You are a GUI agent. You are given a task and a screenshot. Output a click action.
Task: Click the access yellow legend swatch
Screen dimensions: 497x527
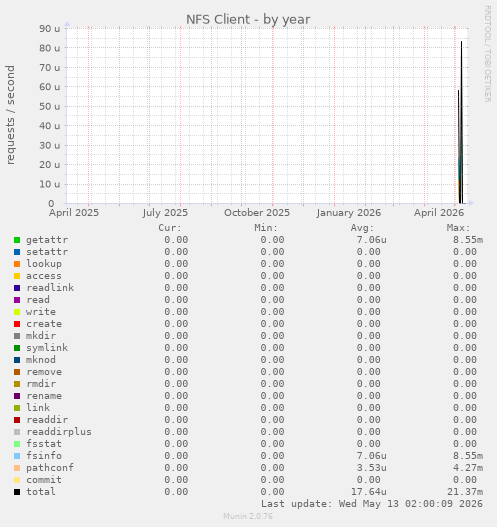[17, 276]
